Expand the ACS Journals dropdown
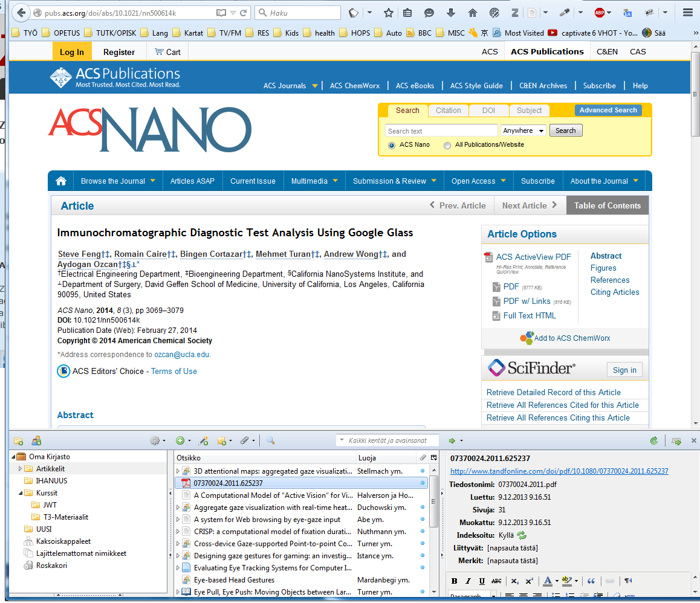 tap(315, 86)
